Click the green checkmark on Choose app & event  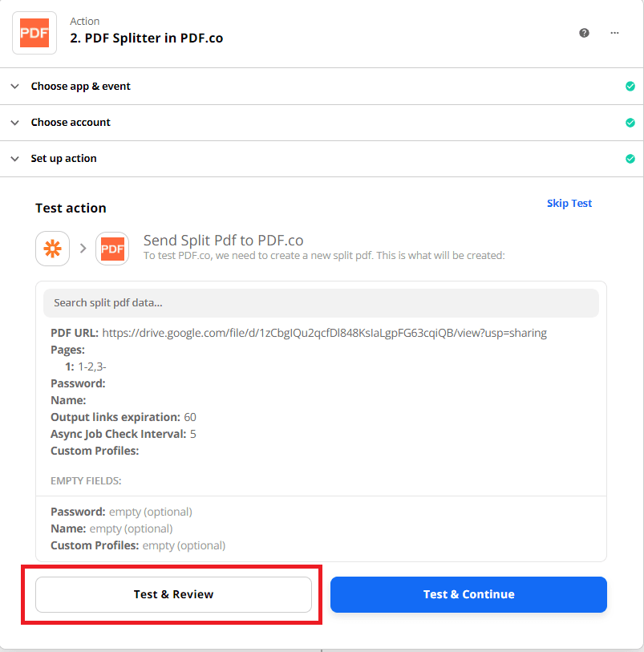(x=630, y=86)
